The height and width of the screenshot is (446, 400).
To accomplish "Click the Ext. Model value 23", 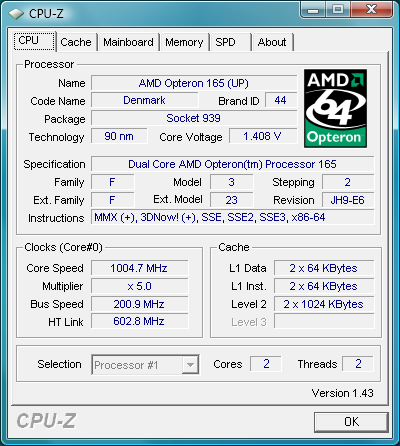I will coord(232,200).
